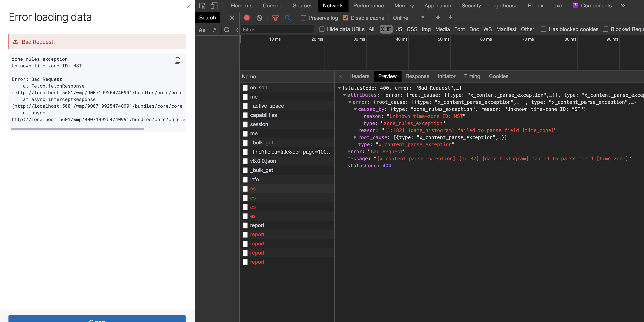Image resolution: width=644 pixels, height=322 pixels.
Task: Click the network Filter text field
Action: (x=277, y=29)
